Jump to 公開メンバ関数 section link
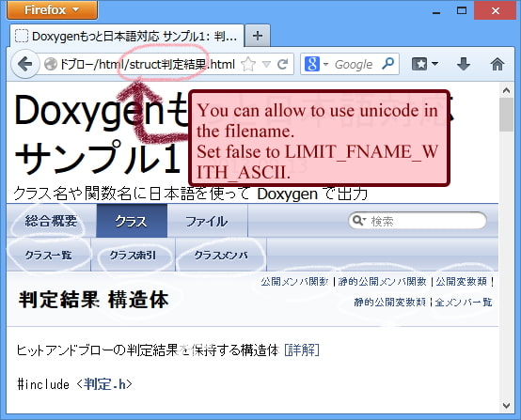This screenshot has height=420, width=521. click(294, 282)
